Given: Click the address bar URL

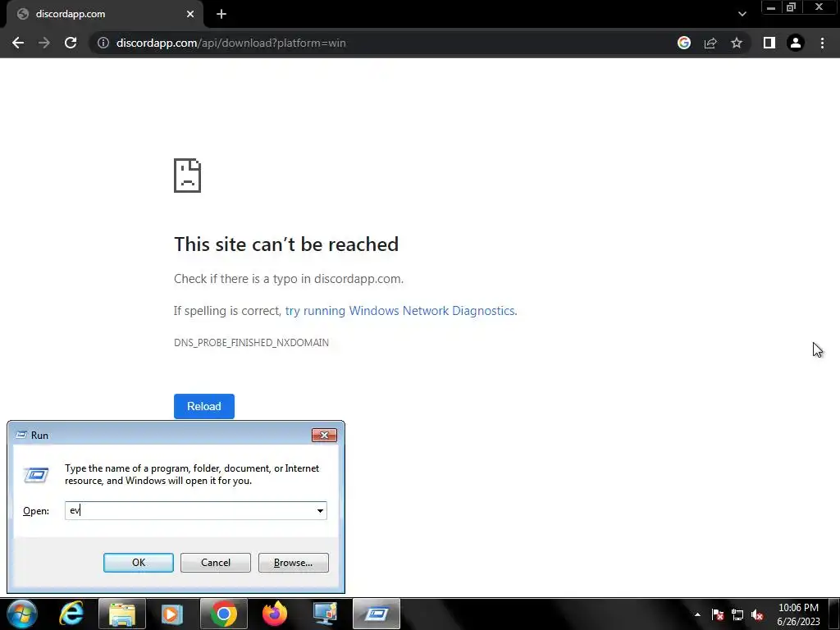Looking at the screenshot, I should [x=231, y=43].
